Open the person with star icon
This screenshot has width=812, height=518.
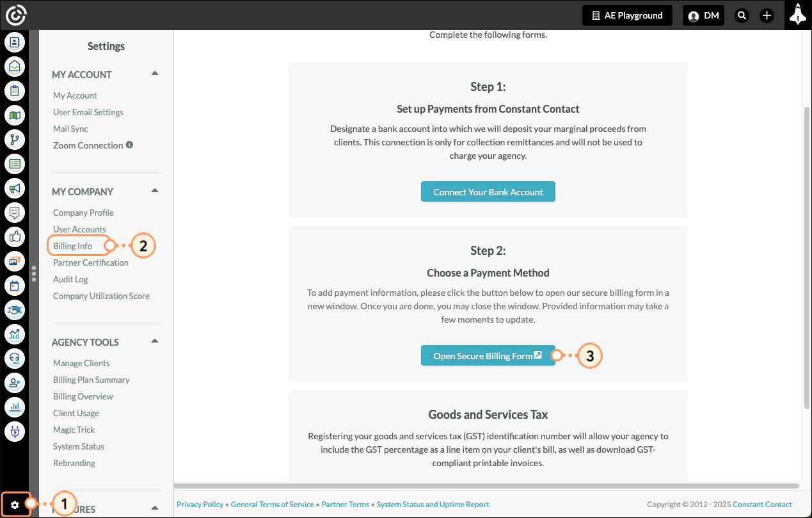point(15,382)
